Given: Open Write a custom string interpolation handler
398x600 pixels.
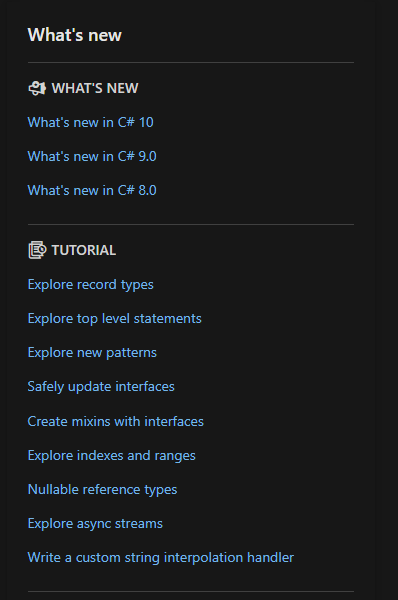Looking at the screenshot, I should (x=161, y=558).
